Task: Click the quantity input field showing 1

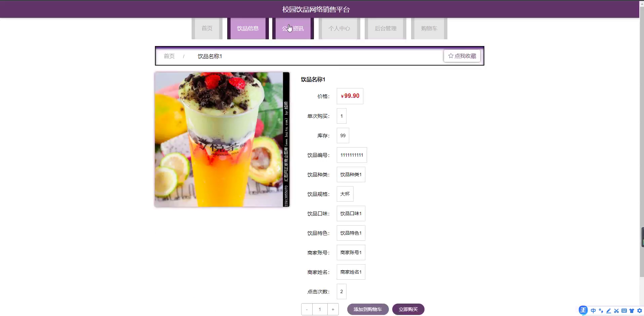Action: 320,309
